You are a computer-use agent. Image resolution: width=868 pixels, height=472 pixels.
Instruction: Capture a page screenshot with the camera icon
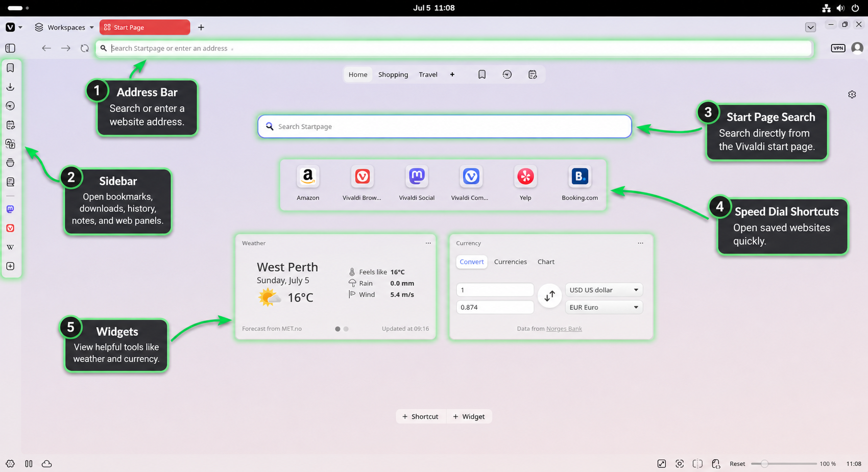coord(680,464)
